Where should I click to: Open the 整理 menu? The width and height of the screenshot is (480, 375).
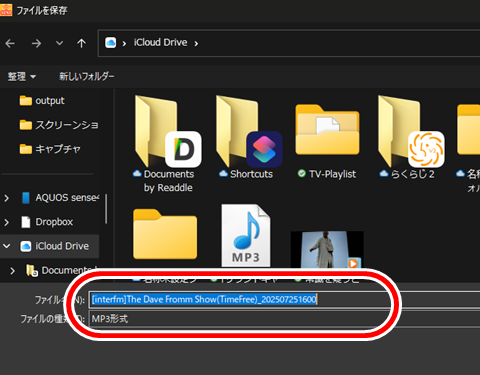tap(21, 77)
